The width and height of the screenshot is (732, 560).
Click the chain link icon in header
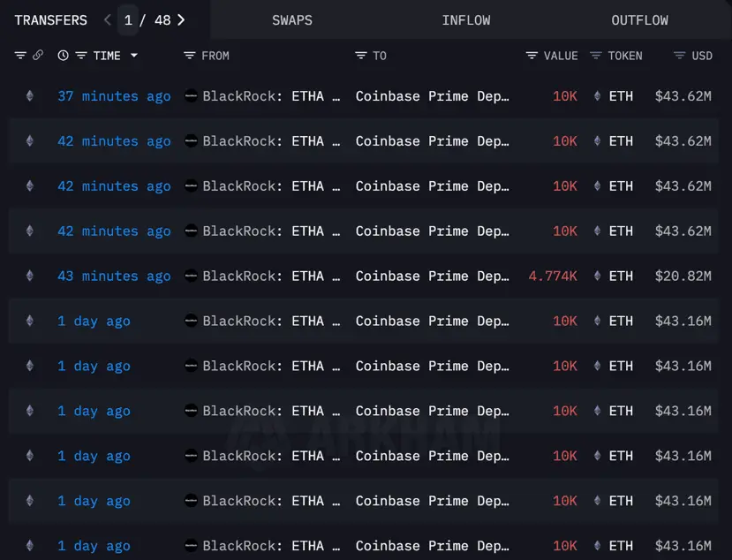[38, 55]
